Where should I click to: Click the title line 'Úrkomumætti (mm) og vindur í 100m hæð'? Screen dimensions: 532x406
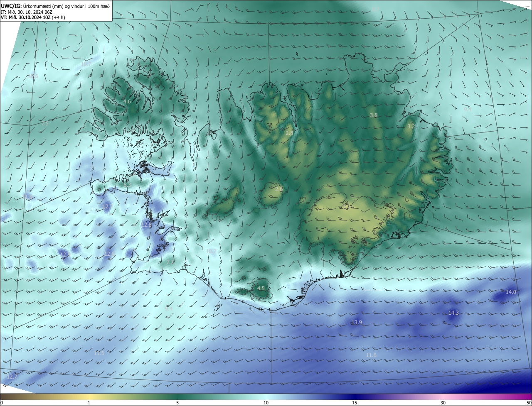(66, 5)
